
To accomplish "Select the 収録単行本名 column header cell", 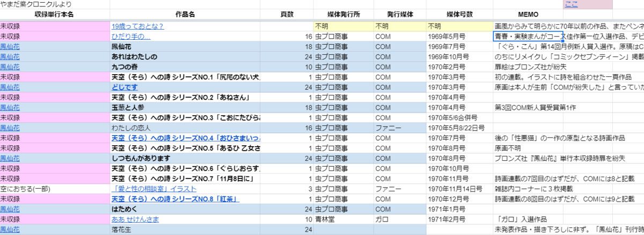I will (55, 14).
